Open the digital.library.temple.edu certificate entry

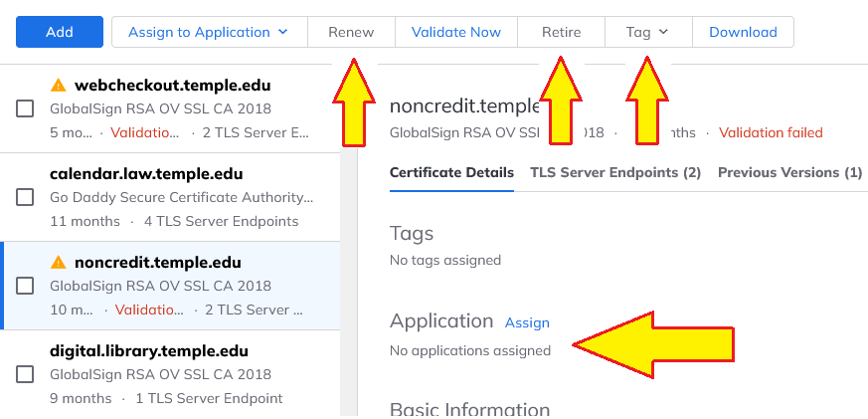149,351
